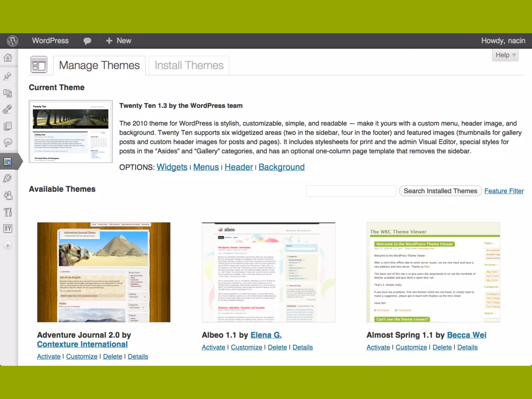Open the Plugins icon in the sidebar

pyautogui.click(x=8, y=178)
